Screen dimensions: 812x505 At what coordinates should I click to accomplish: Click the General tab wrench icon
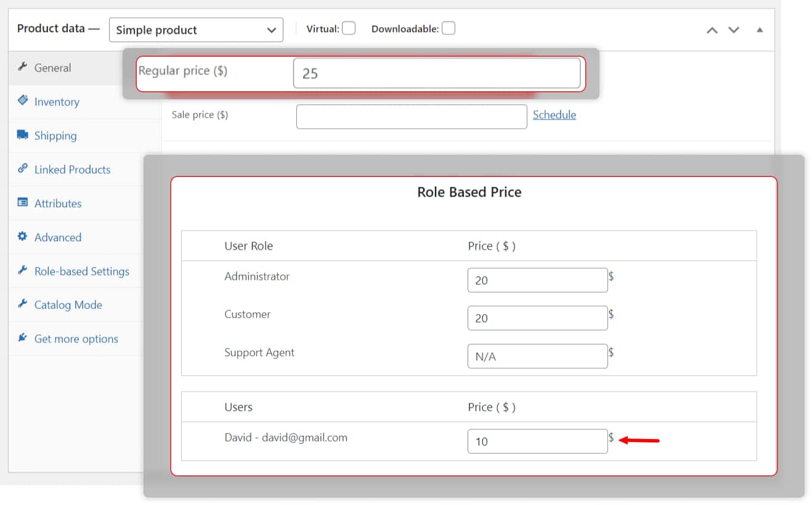coord(23,67)
